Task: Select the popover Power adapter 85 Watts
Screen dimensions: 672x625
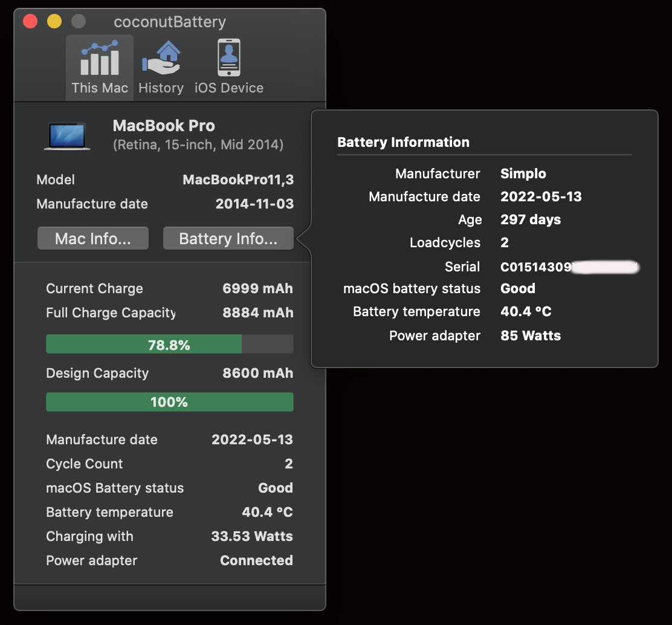Action: (531, 335)
